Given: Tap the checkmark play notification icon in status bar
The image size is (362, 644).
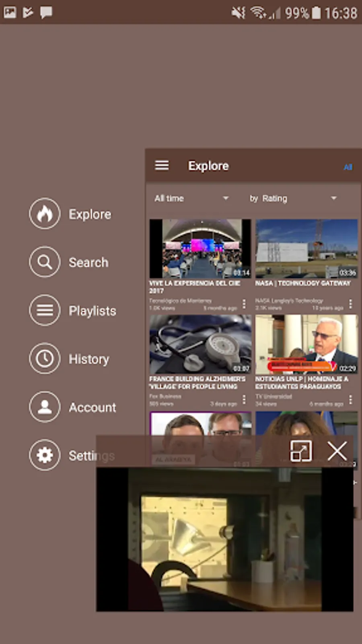Looking at the screenshot, I should [28, 12].
